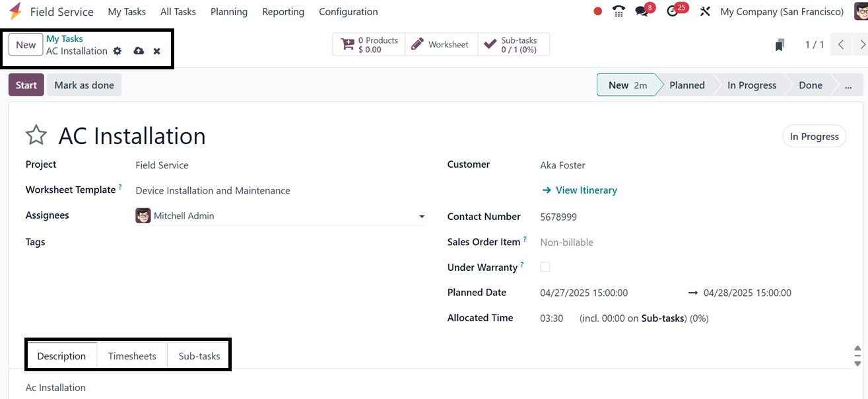Mark task as favorite with star
The height and width of the screenshot is (399, 868).
(36, 136)
